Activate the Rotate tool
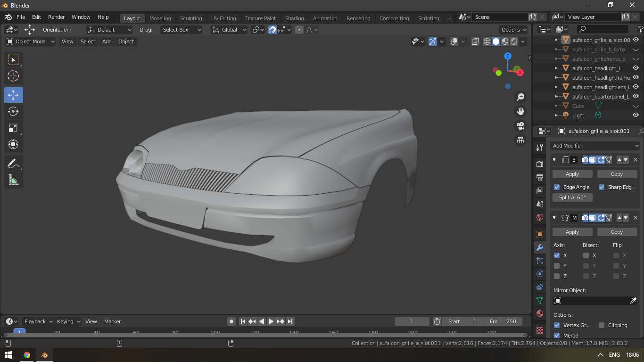 [13, 111]
